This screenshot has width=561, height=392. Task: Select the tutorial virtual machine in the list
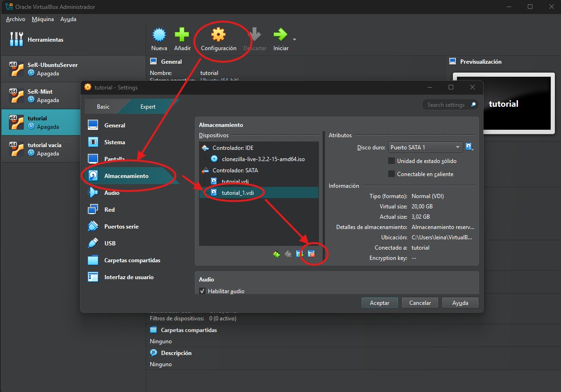pyautogui.click(x=41, y=122)
